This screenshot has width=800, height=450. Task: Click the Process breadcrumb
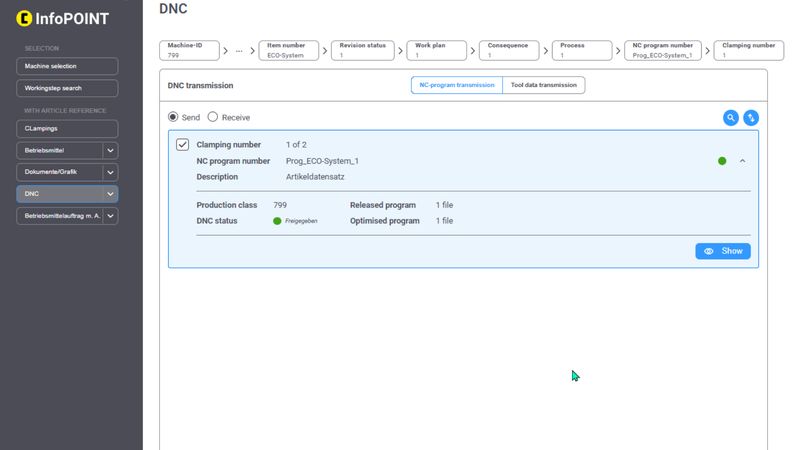(x=582, y=51)
